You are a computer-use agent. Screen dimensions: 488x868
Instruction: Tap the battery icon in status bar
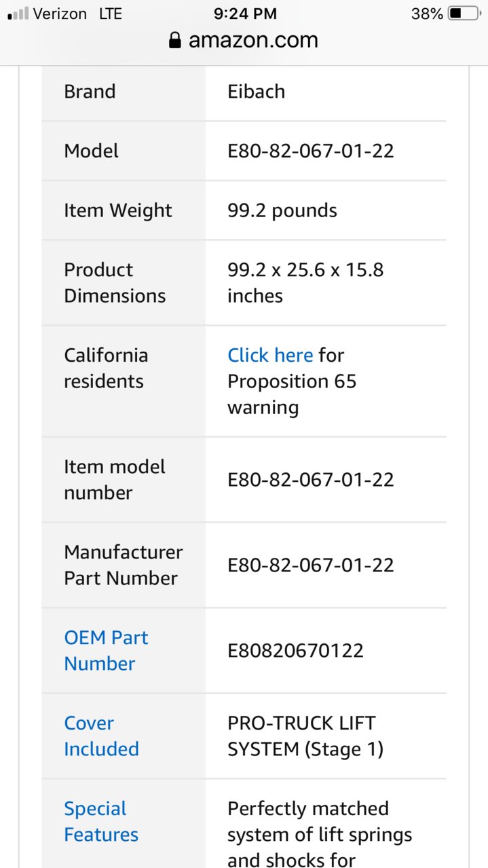click(464, 14)
